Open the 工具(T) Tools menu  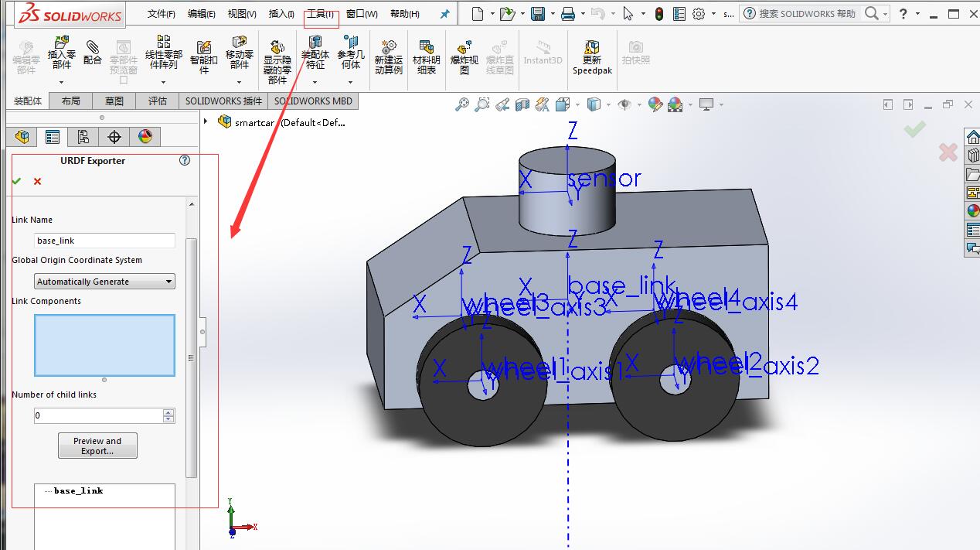pyautogui.click(x=320, y=14)
